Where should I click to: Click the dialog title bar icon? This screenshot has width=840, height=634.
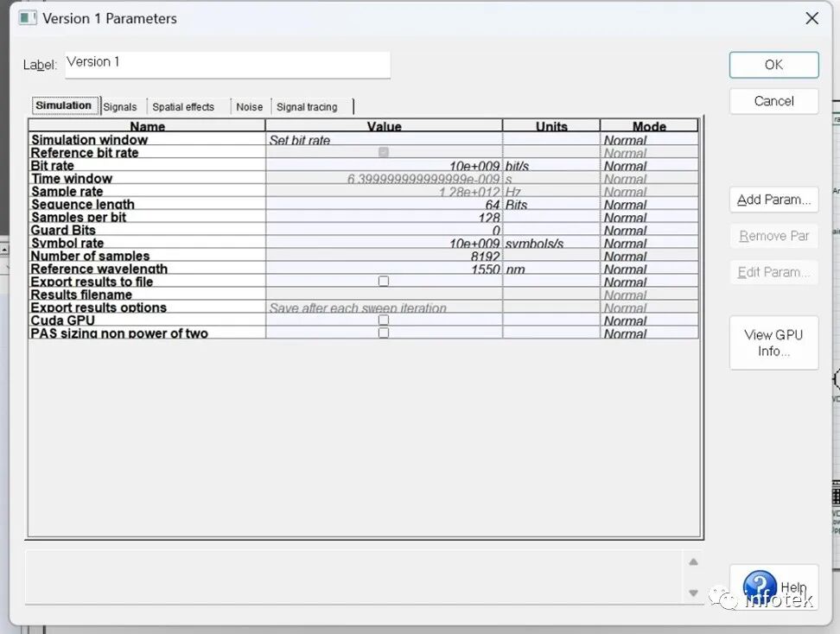[x=26, y=17]
